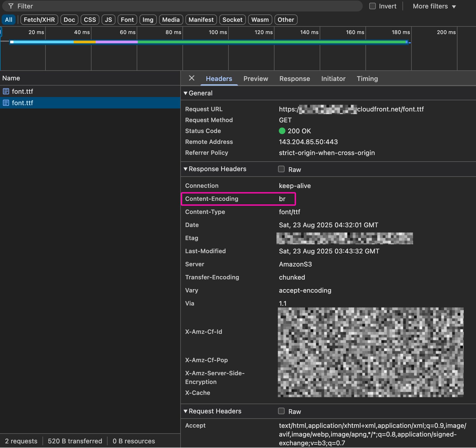Filter requests by Socket
Screen dimensions: 476x448
tap(232, 20)
